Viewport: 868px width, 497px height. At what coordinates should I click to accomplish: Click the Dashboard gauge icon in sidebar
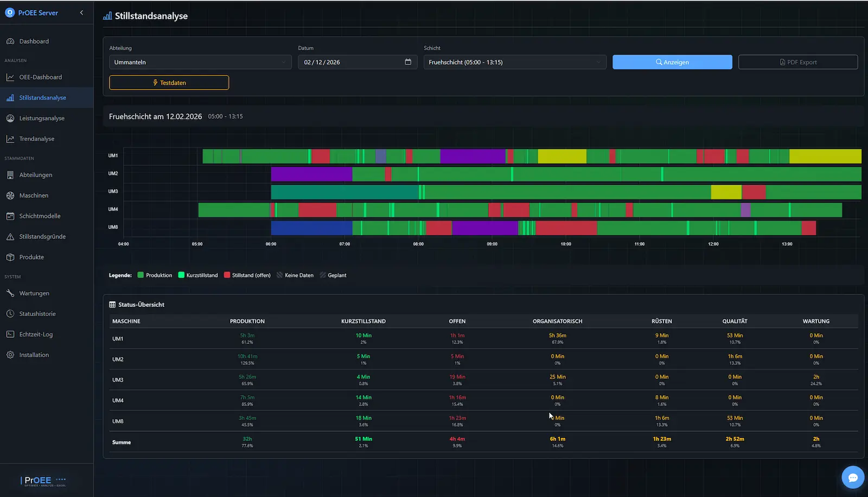coord(10,41)
